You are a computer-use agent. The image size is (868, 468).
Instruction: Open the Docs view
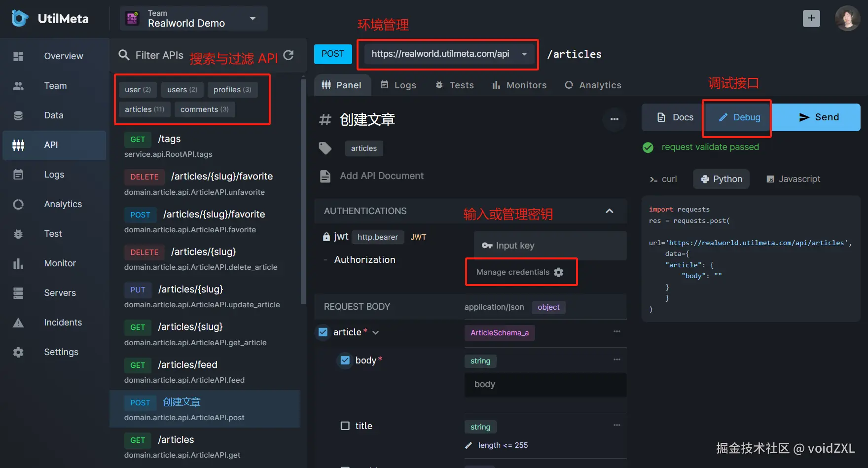tap(675, 117)
